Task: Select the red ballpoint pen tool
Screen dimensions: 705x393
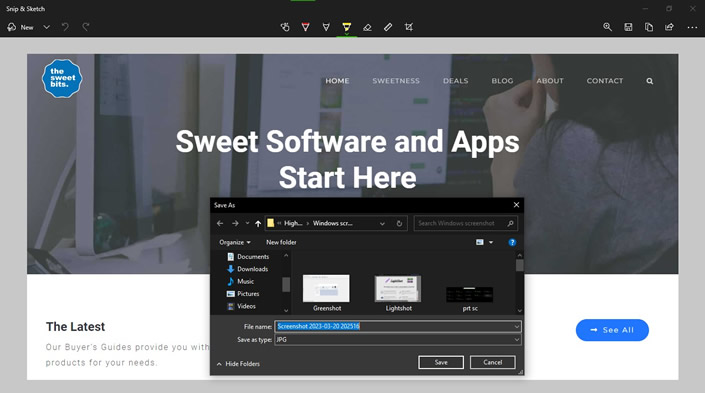Action: pos(305,27)
